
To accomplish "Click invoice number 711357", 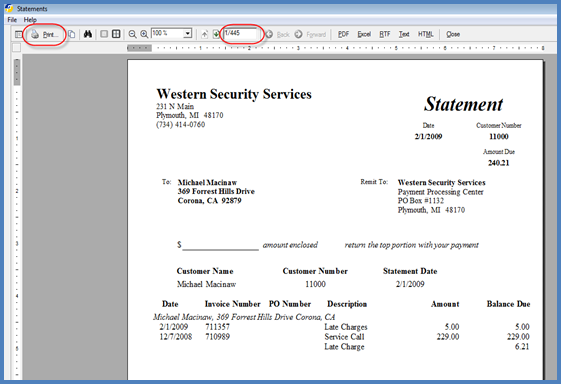I will point(218,327).
